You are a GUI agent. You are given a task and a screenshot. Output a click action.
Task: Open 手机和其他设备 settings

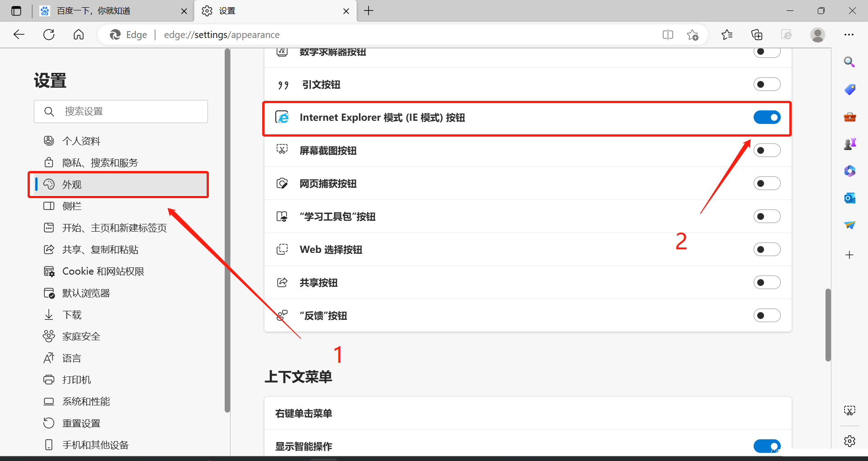coord(121,445)
